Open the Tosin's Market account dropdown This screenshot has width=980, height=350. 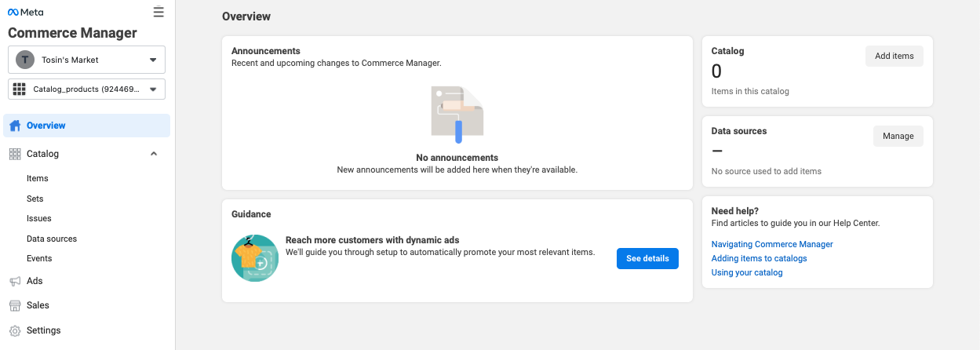86,60
